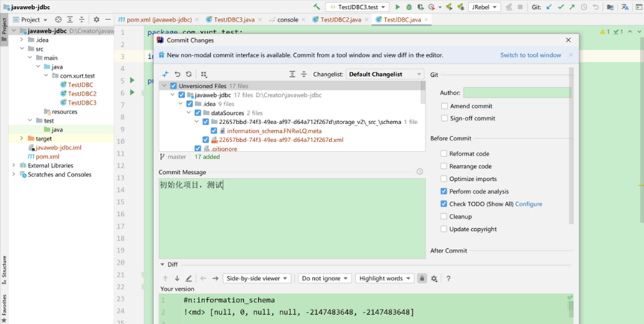Open Do not ignore dropdown

pyautogui.click(x=325, y=278)
